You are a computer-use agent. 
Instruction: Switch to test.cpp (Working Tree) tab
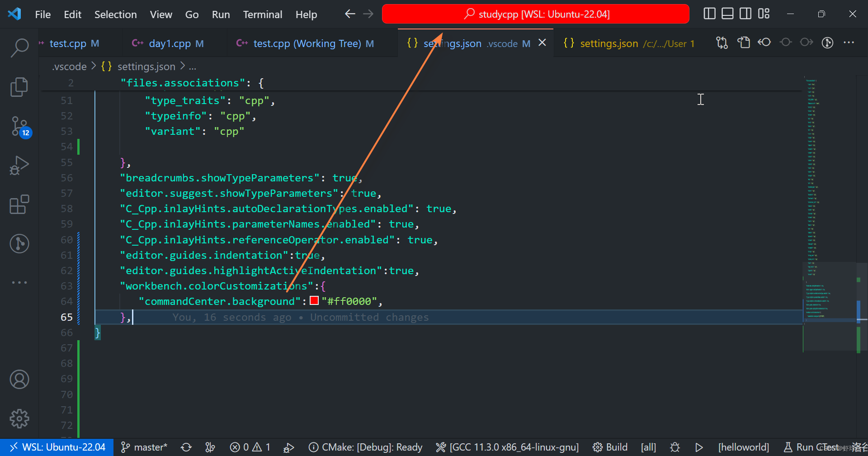(307, 43)
